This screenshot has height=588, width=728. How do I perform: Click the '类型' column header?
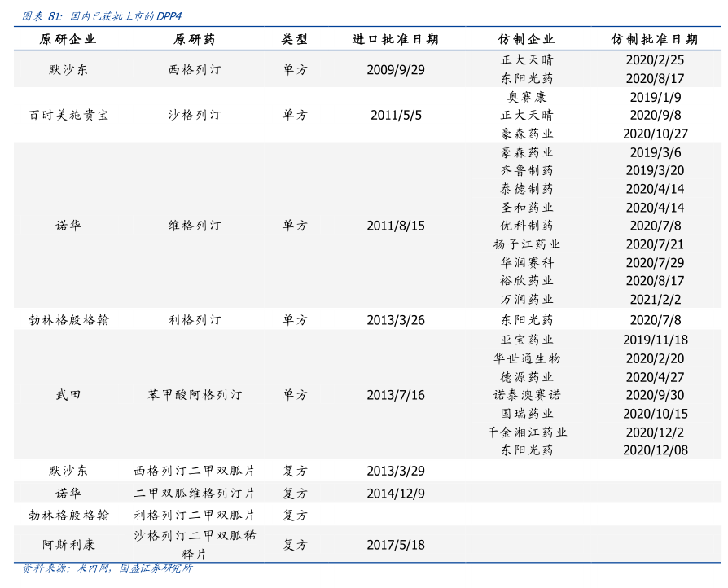(294, 39)
